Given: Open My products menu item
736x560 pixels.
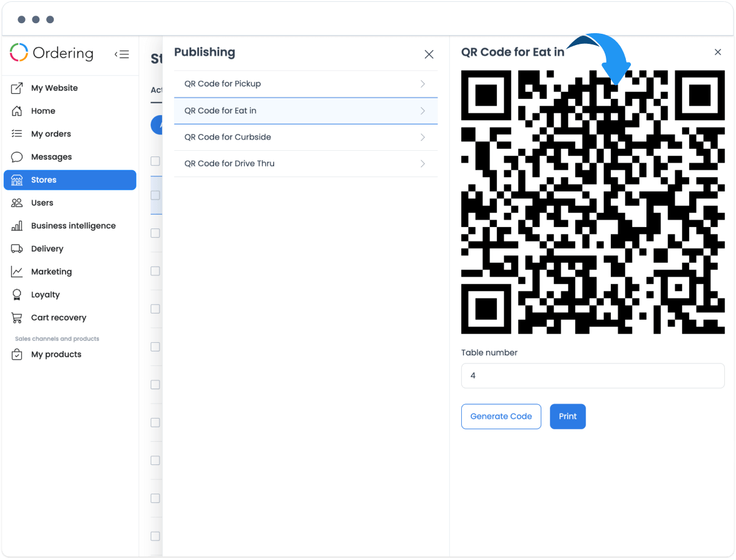Looking at the screenshot, I should pos(70,354).
